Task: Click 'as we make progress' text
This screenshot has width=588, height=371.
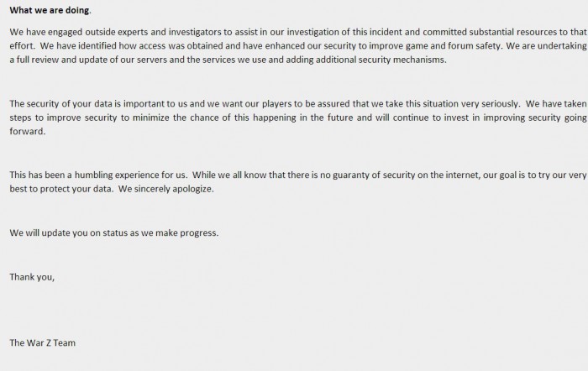Action: (174, 233)
